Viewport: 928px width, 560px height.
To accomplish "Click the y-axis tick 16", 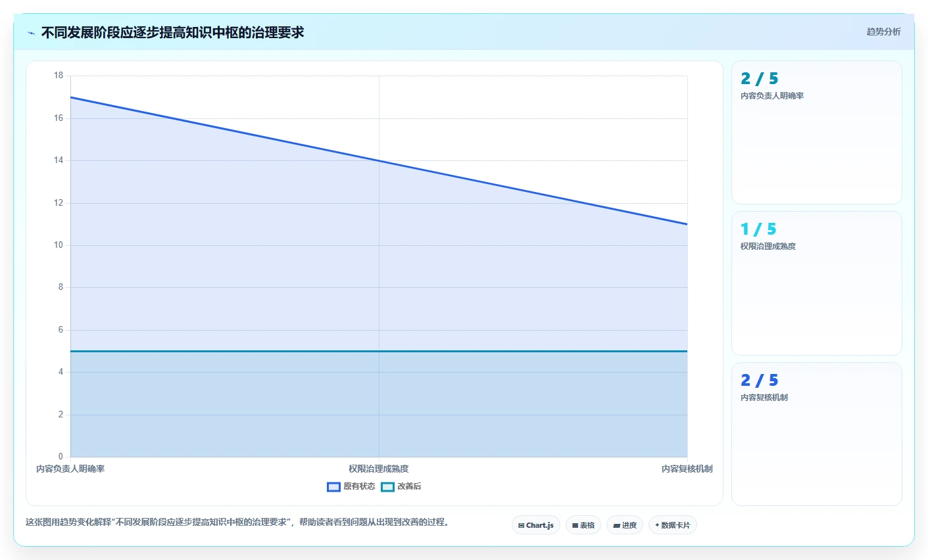I will (x=59, y=118).
